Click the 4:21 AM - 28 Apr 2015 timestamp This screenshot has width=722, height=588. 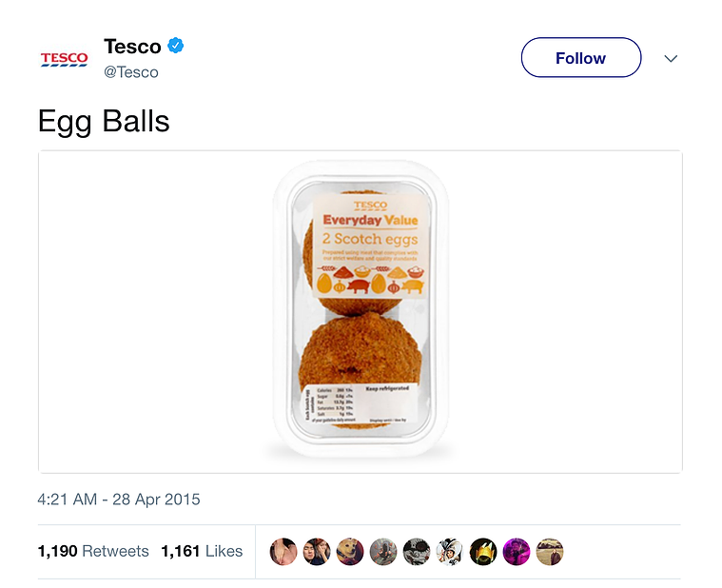[119, 500]
